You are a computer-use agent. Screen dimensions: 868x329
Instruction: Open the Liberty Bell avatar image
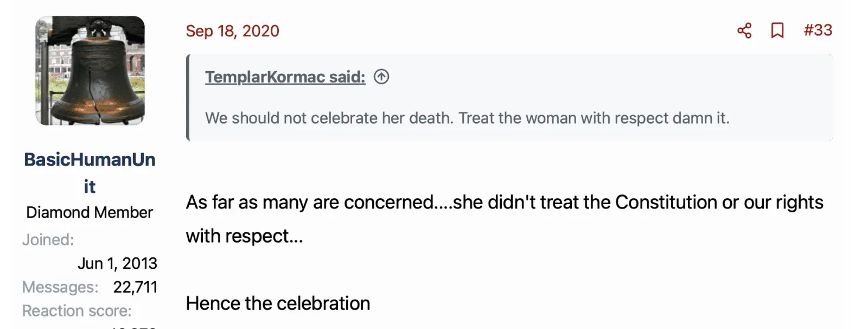click(90, 71)
